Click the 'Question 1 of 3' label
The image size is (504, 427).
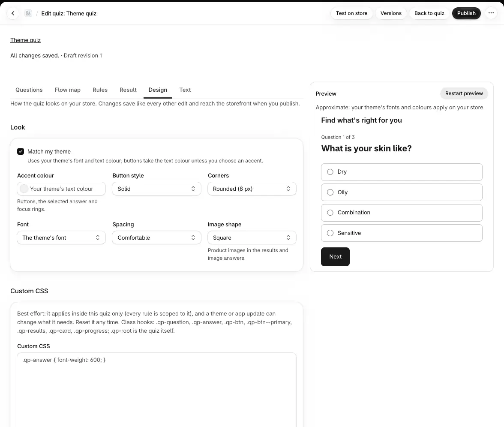coord(338,137)
